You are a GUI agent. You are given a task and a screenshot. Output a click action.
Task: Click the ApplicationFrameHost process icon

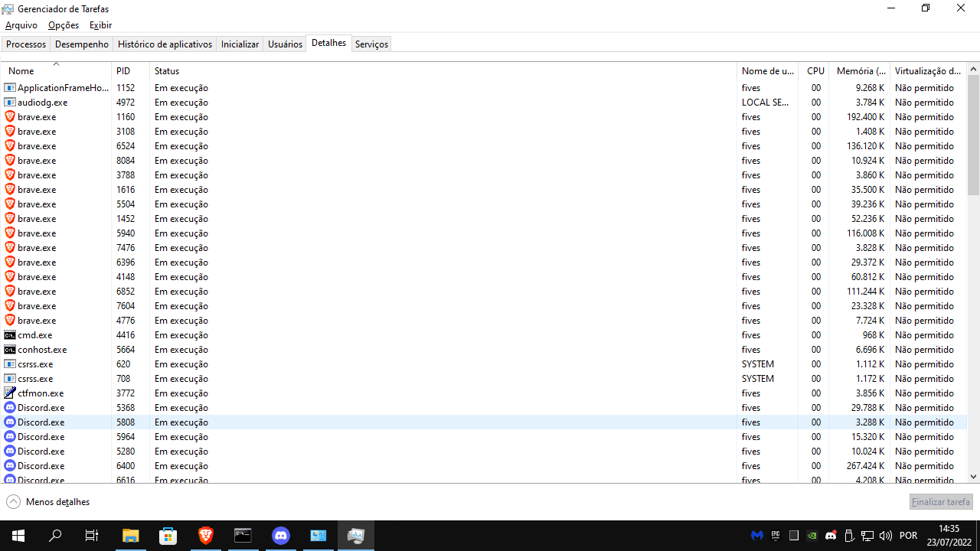click(10, 88)
